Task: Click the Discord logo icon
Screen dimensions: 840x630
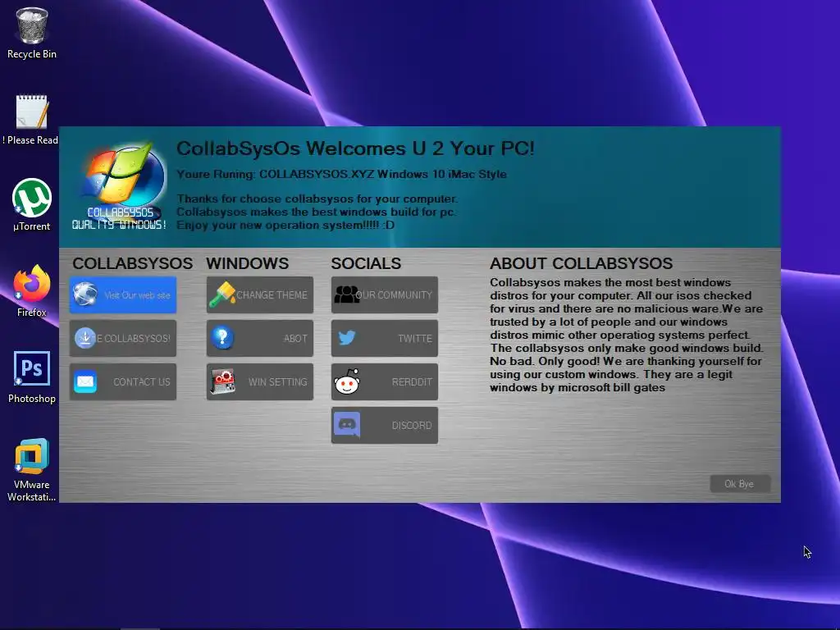Action: 347,425
